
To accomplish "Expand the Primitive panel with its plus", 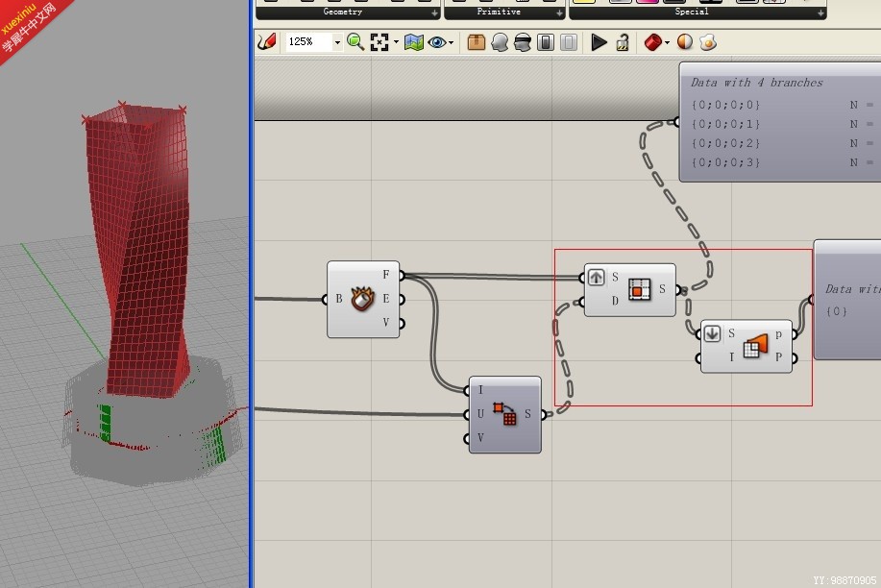I will 559,12.
